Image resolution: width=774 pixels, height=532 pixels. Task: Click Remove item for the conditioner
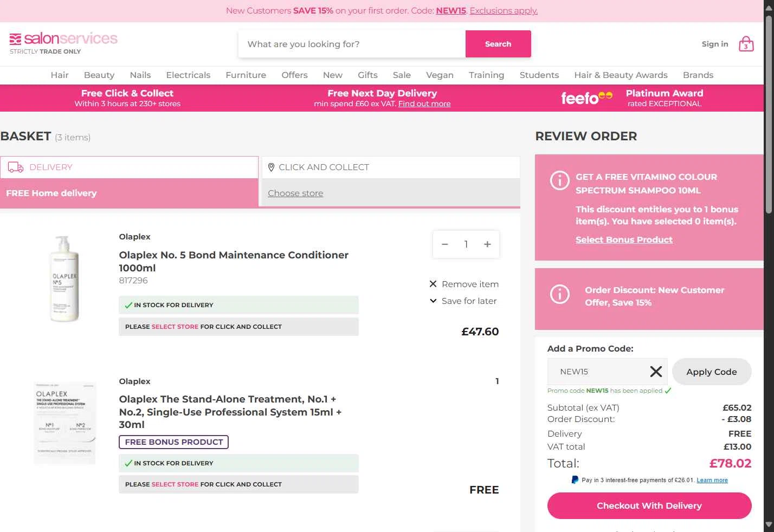[x=470, y=284]
